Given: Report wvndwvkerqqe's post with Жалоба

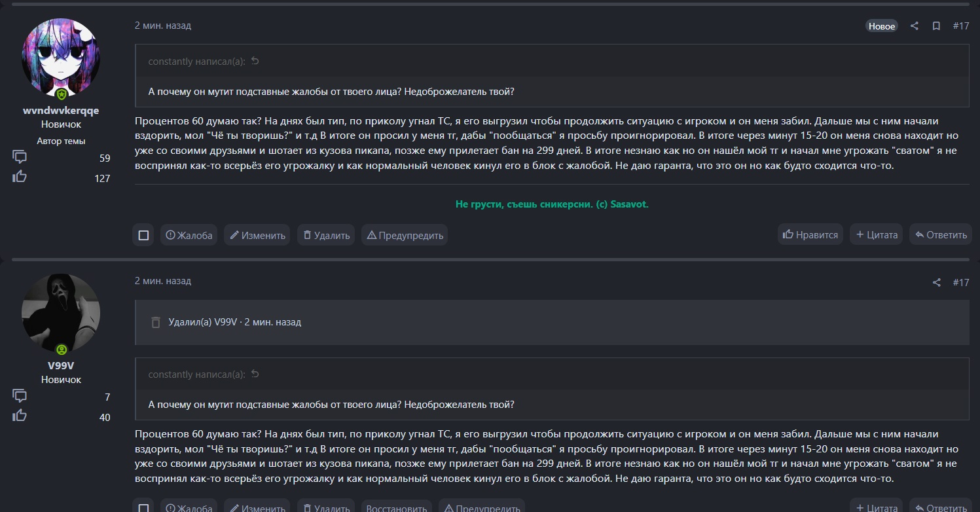Looking at the screenshot, I should tap(189, 235).
